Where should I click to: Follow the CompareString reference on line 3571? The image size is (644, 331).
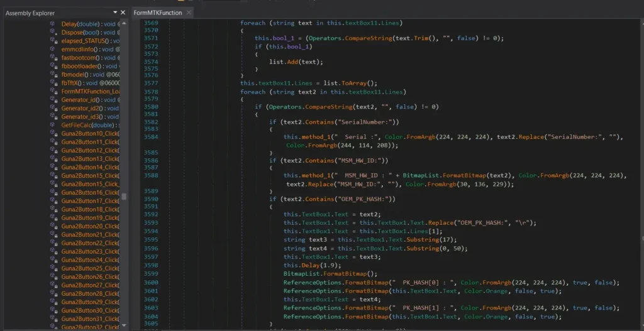tap(367, 38)
